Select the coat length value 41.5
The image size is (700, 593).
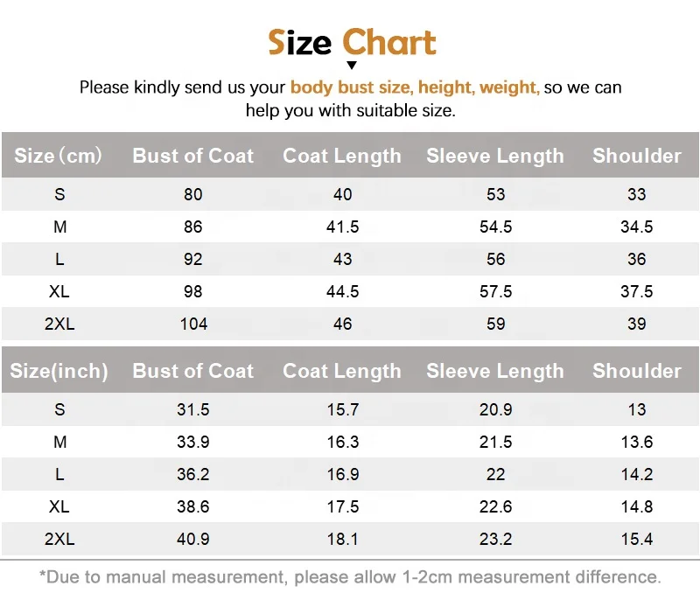tap(342, 227)
